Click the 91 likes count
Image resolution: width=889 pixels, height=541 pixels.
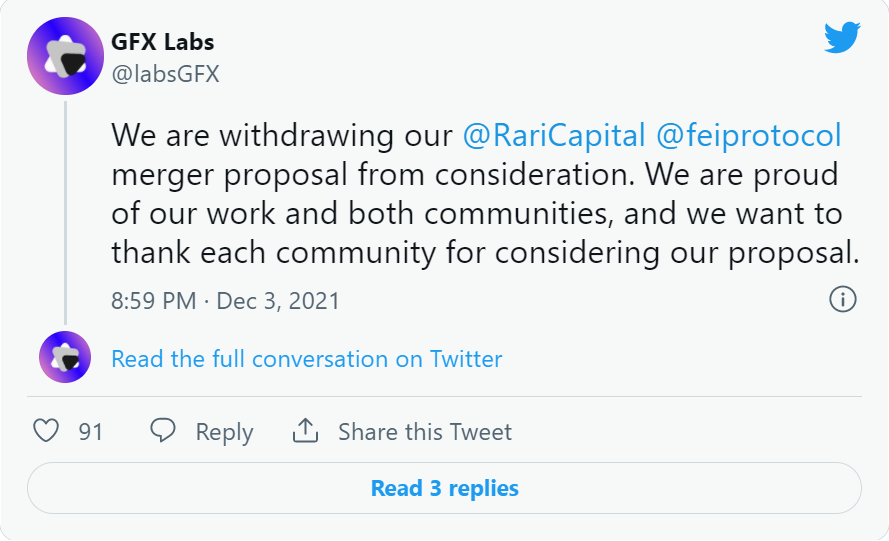91,432
